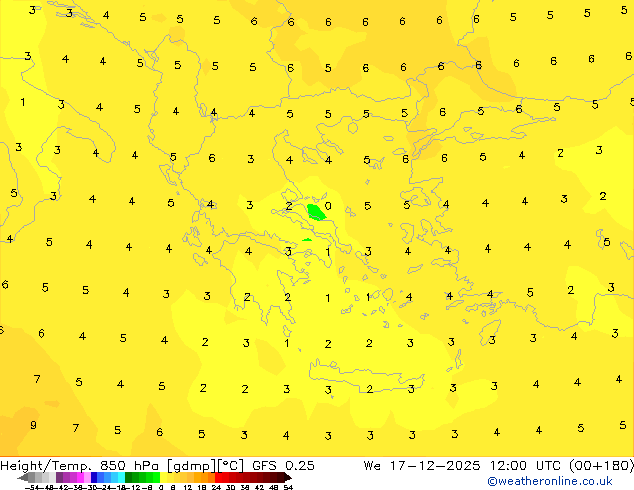Select the bright red swatch at legend value 24
The height and width of the screenshot is (490, 634).
point(218,477)
